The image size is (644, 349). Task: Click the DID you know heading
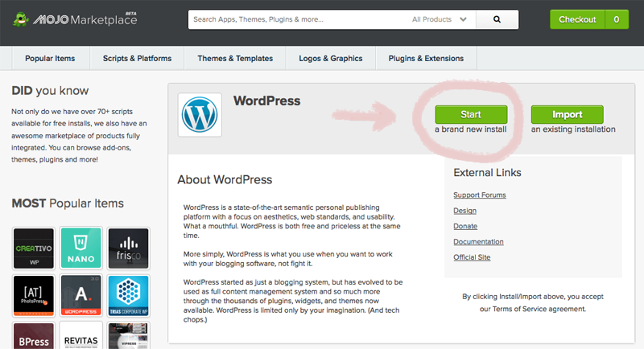pos(50,91)
